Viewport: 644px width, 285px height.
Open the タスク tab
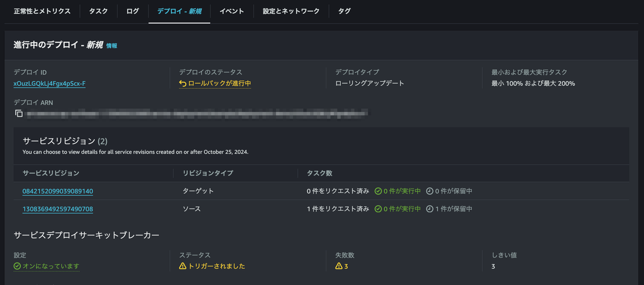pos(98,11)
